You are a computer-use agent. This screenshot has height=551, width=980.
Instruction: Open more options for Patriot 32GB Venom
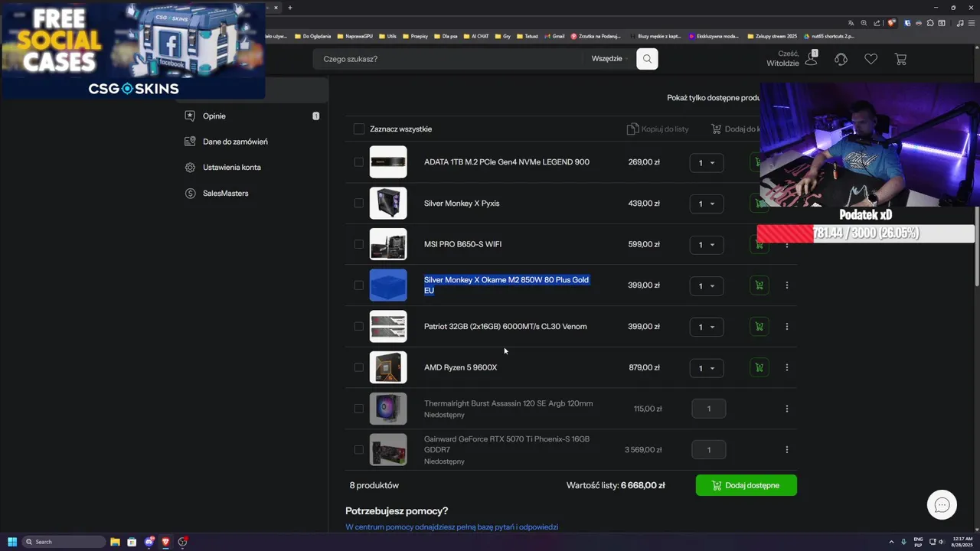[787, 327]
